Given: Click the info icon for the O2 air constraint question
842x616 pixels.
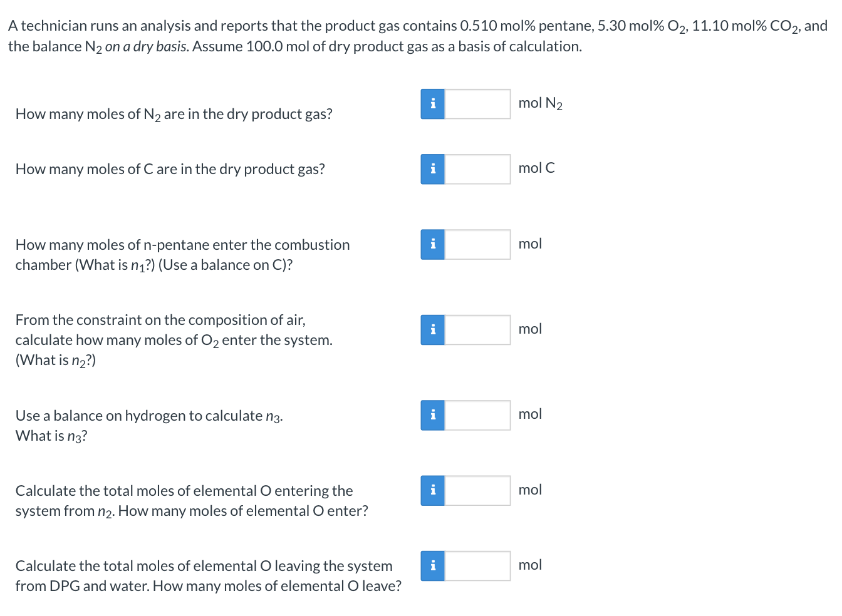Looking at the screenshot, I should pyautogui.click(x=432, y=329).
